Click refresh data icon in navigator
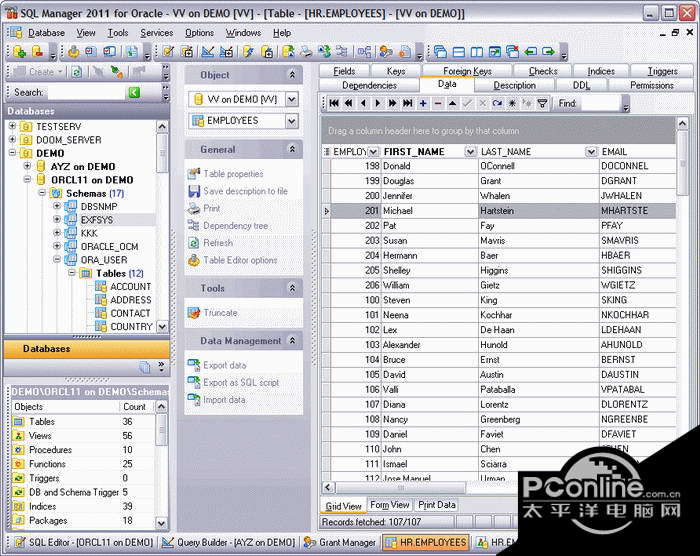This screenshot has width=700, height=556. tap(497, 104)
